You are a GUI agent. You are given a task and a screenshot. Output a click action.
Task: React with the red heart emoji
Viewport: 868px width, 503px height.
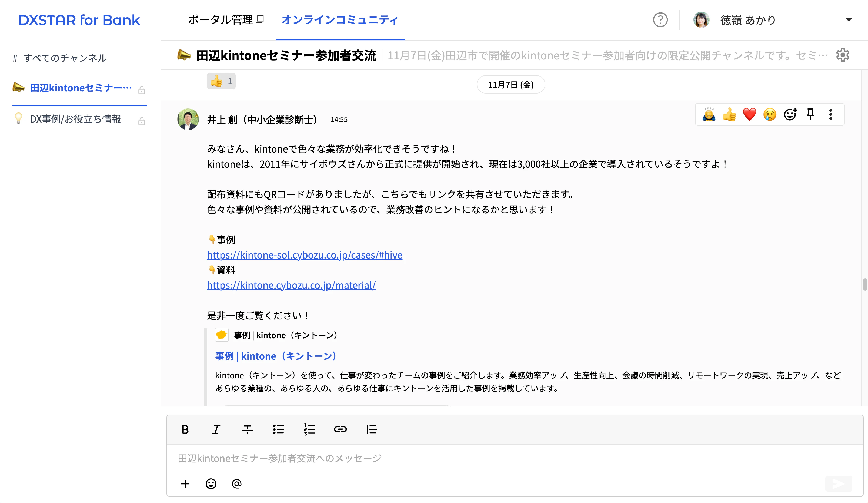tap(750, 114)
